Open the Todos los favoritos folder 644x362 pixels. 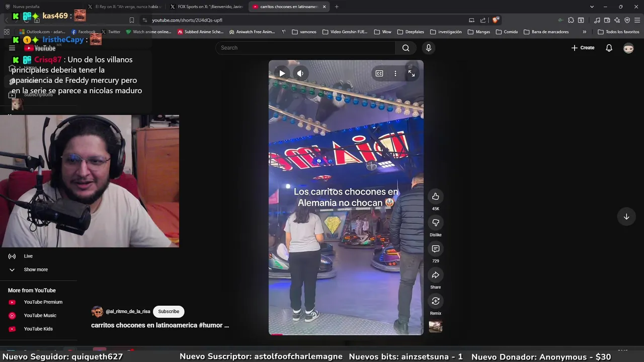[x=618, y=32]
